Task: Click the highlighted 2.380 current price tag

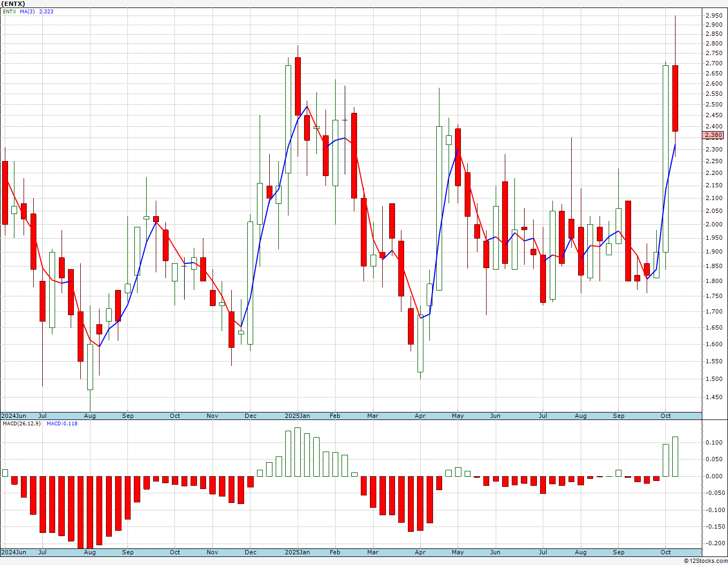Action: 714,135
